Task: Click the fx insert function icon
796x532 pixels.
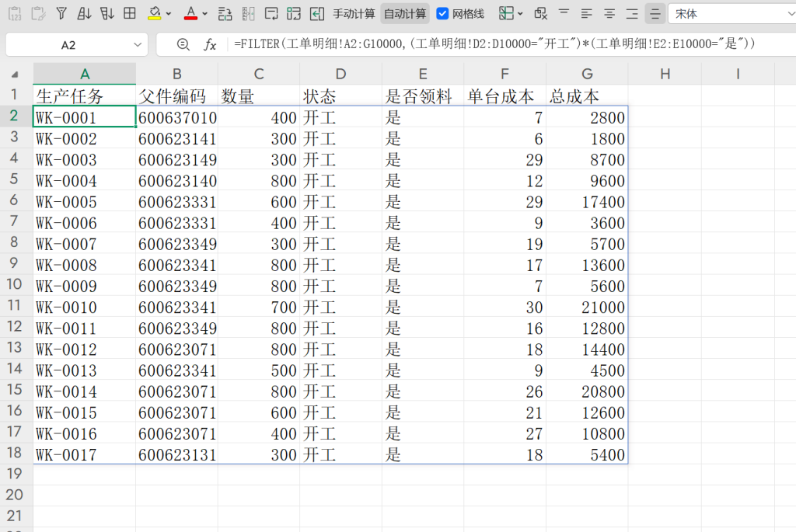Action: point(210,44)
